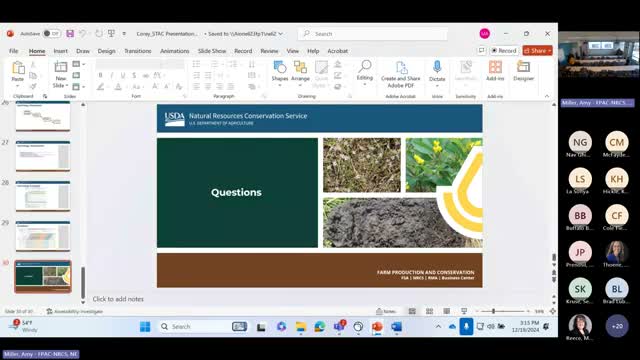Switch to the Transitions tab
640x360 pixels.
click(138, 51)
